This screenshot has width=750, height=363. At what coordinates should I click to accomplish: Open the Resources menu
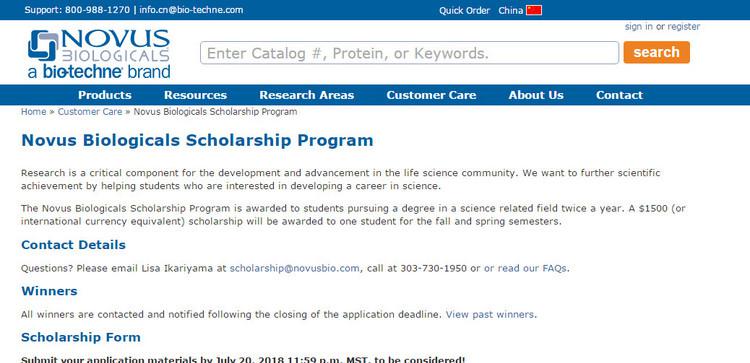coord(195,95)
